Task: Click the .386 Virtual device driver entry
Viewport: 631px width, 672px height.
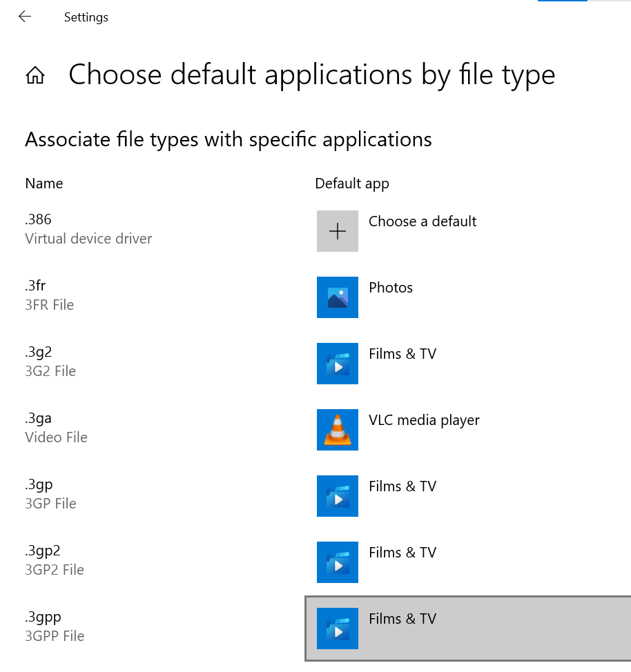Action: [88, 229]
